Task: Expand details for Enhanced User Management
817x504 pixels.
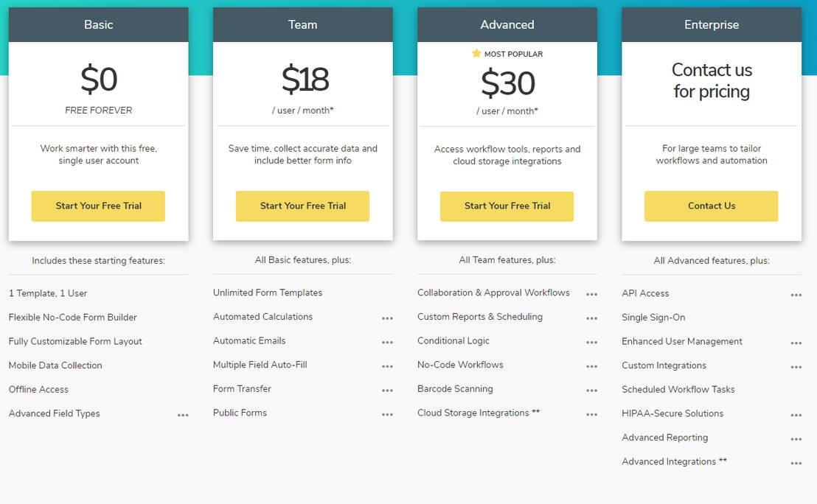Action: point(796,343)
